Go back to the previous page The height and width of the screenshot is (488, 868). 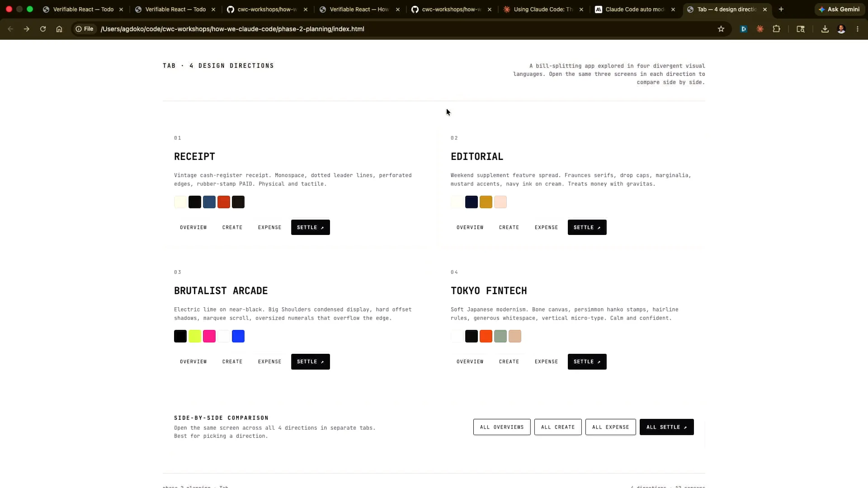click(x=10, y=29)
